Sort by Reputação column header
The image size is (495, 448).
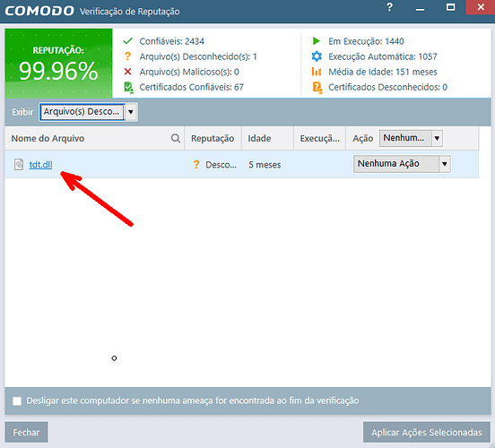213,138
